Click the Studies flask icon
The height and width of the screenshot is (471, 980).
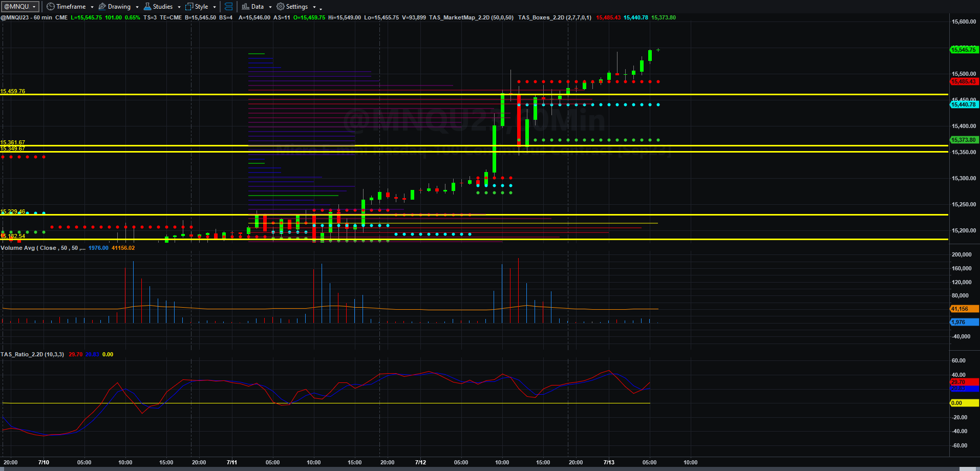point(147,7)
